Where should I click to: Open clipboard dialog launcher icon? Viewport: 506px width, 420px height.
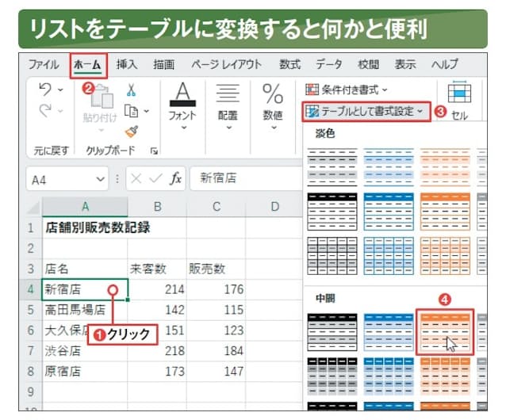pos(154,151)
